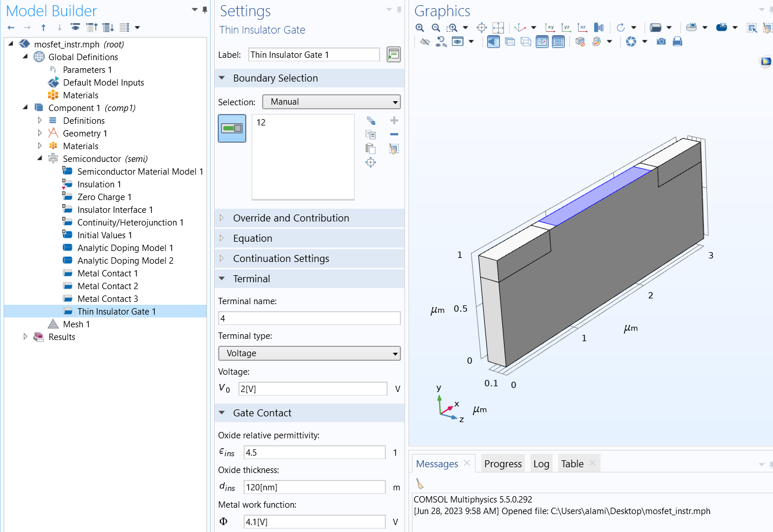Viewport: 773px width, 532px height.
Task: Open the Print graphics icon
Action: [x=677, y=41]
